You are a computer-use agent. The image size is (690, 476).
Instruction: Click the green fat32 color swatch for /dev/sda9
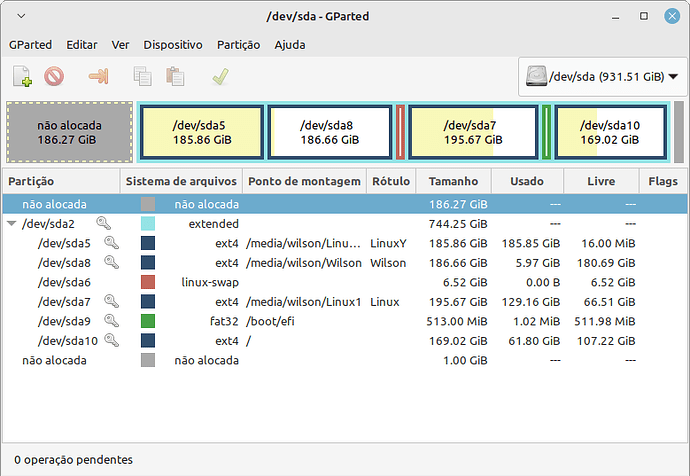click(148, 321)
